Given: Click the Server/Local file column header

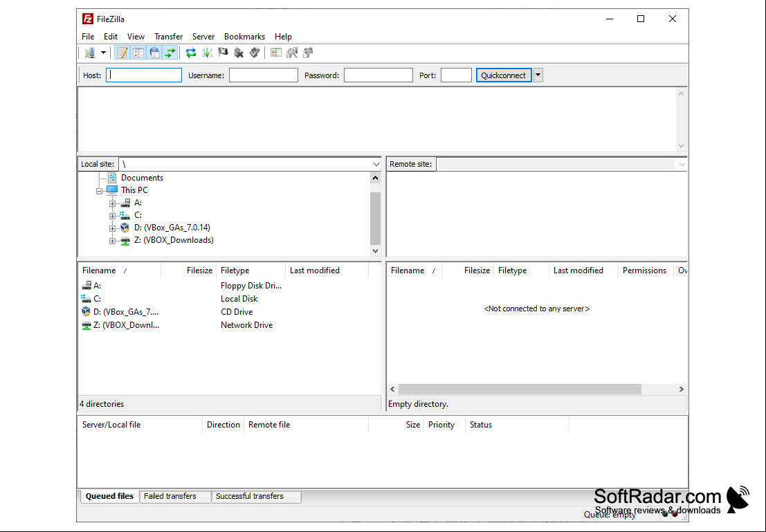Looking at the screenshot, I should click(140, 425).
